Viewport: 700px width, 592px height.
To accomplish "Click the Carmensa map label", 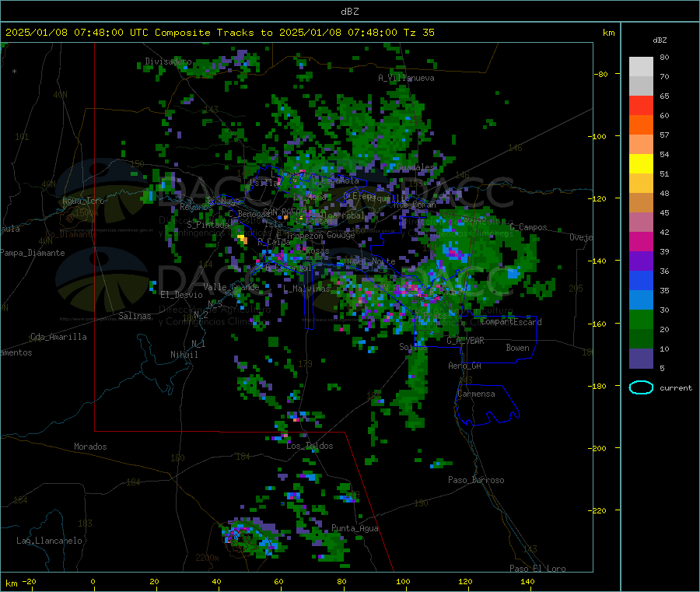I will 476,394.
